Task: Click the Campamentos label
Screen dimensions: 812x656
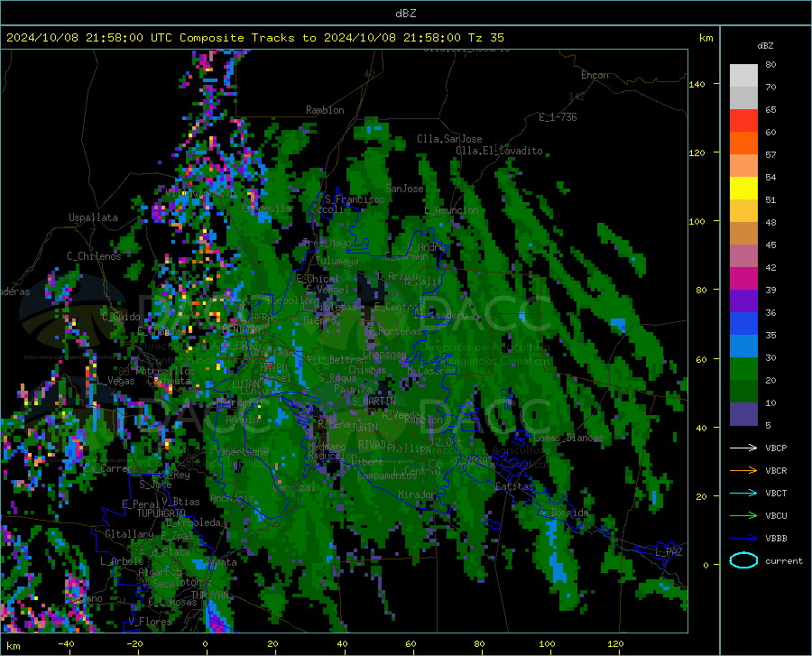Action: [x=387, y=476]
